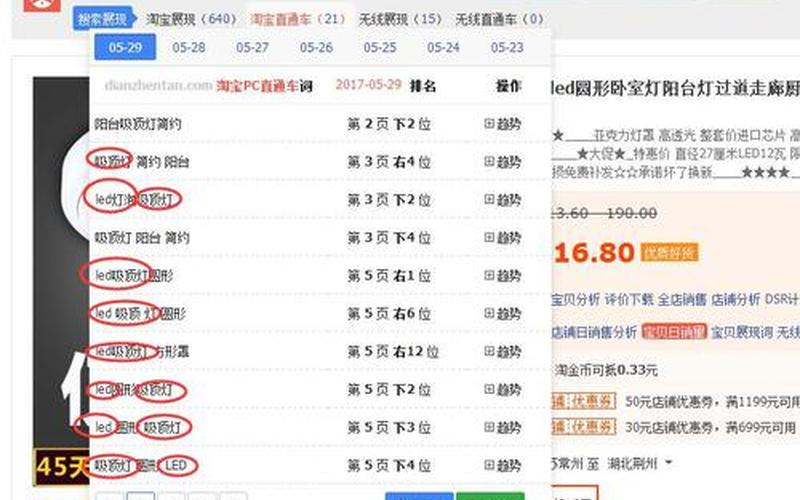Click the keyword in the 第5页右6位 row

click(140, 313)
